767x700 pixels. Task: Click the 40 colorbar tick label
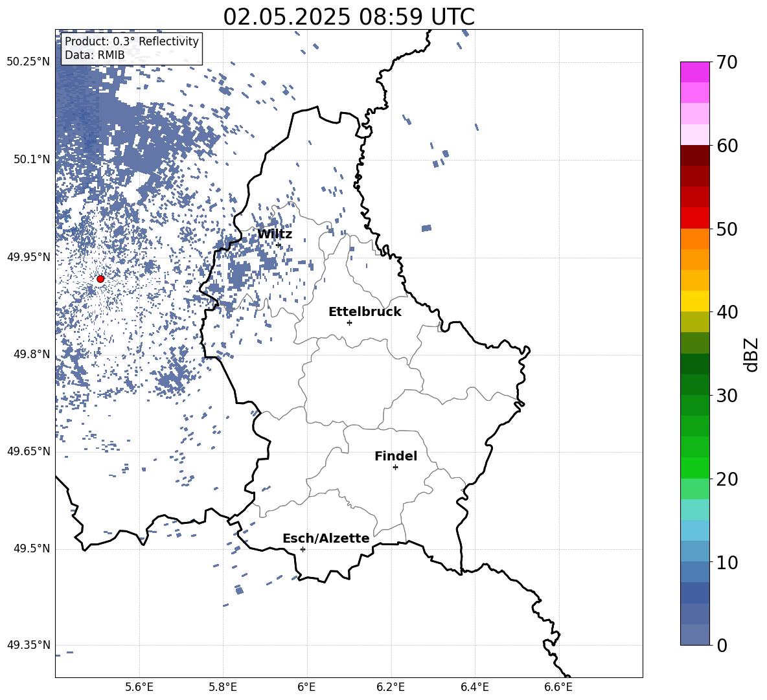coord(727,312)
